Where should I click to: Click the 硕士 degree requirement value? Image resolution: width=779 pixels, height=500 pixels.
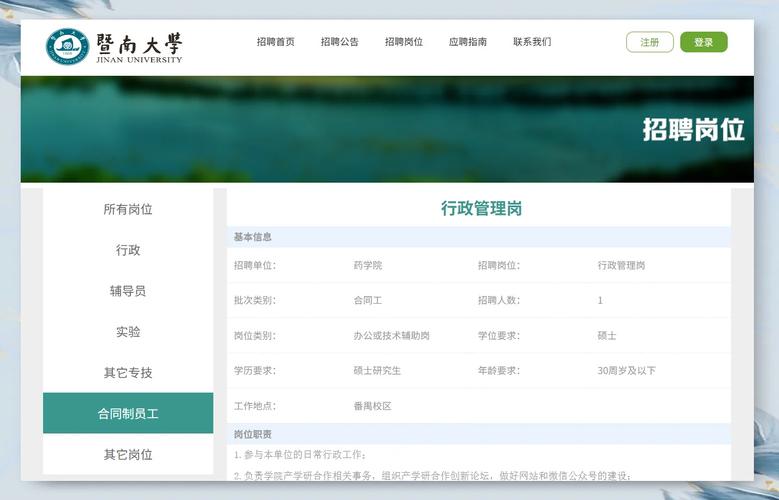(x=607, y=335)
